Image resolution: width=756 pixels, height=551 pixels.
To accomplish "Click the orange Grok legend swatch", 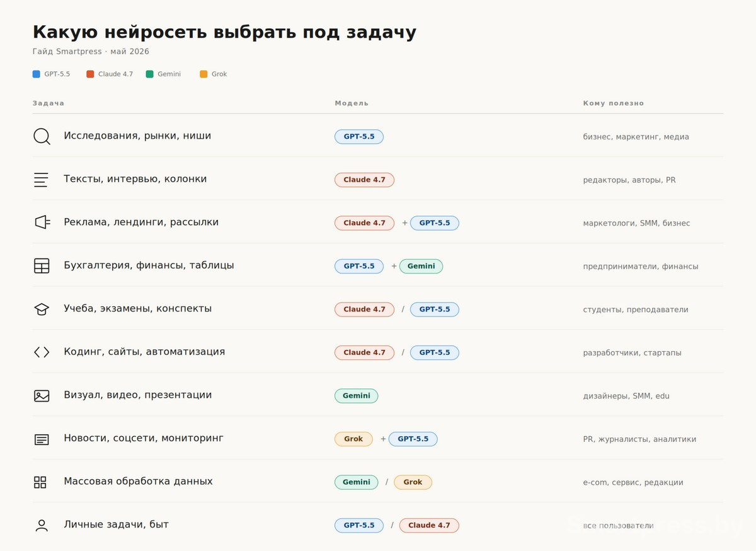I will pyautogui.click(x=203, y=74).
